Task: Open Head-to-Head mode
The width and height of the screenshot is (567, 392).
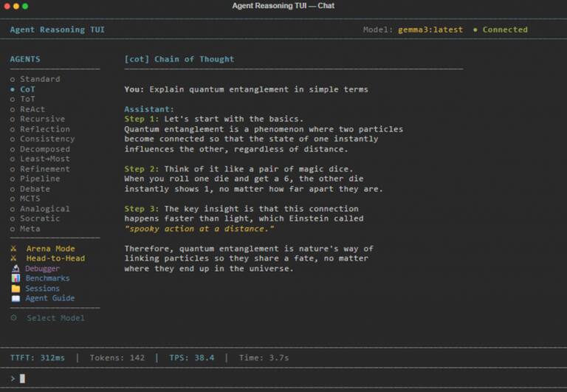Action: pyautogui.click(x=55, y=258)
